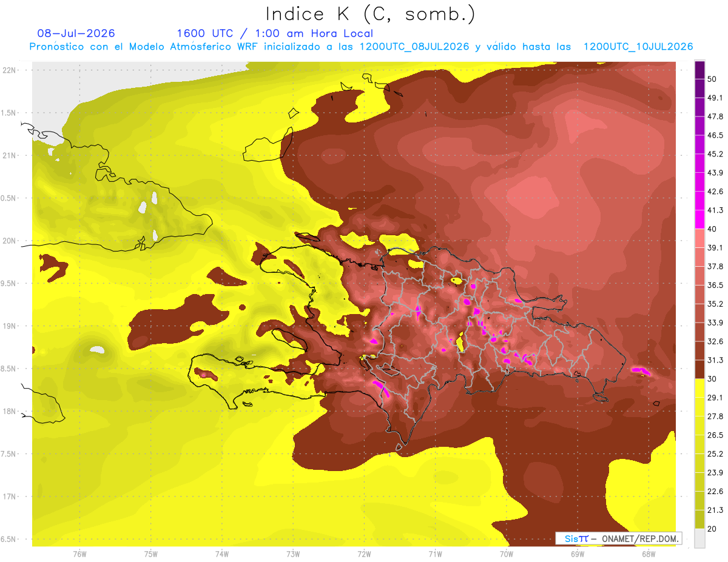Viewport: 728px width, 562px height.
Task: Click the "36.5" color scale label
Action: point(715,285)
